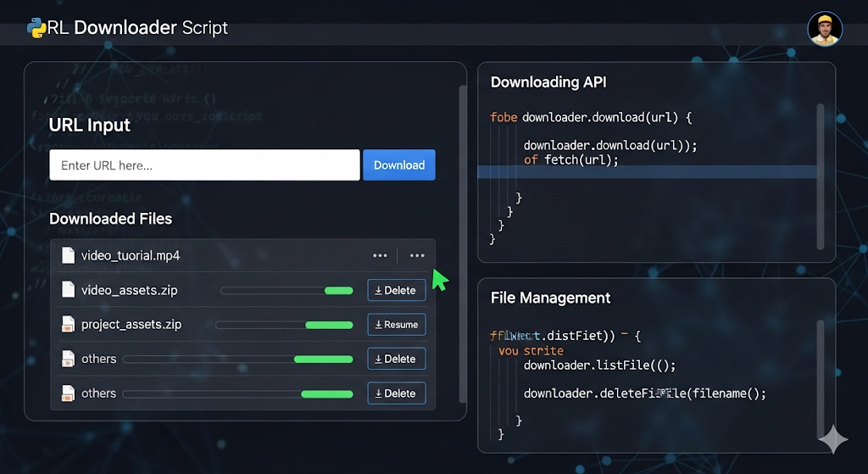This screenshot has width=868, height=474.
Task: Select video_assets.zip file name
Action: pos(130,290)
